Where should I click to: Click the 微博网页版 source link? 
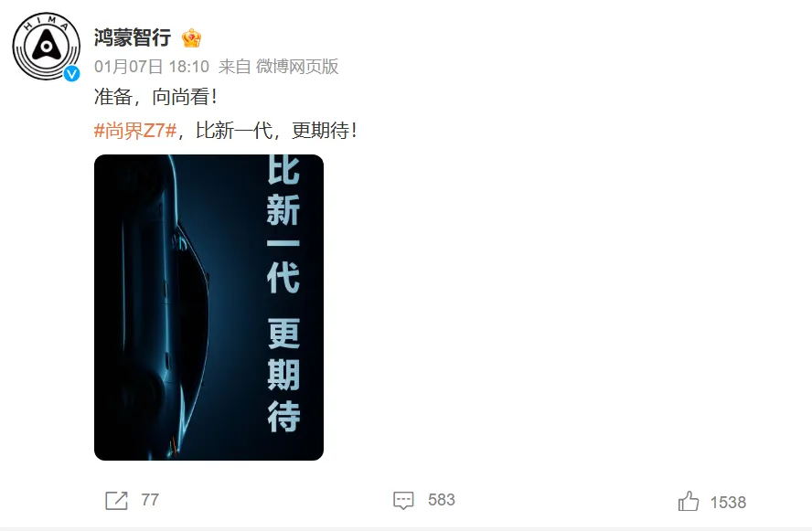(x=297, y=66)
